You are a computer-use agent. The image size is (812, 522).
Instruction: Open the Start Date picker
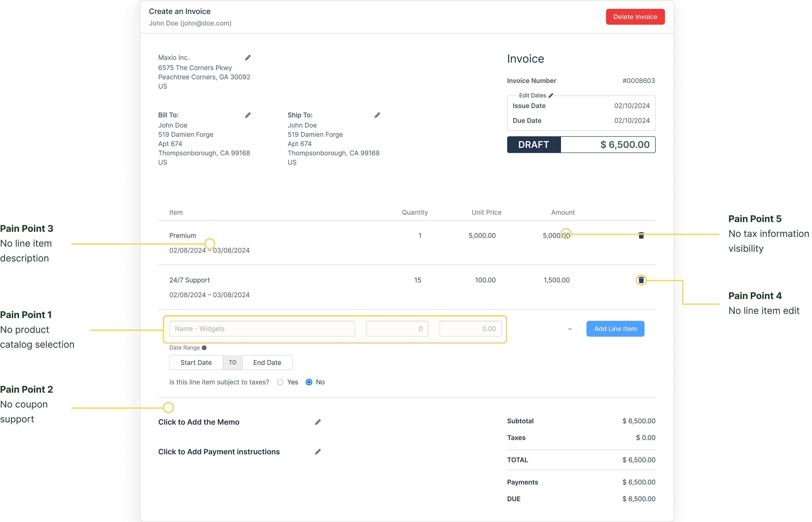click(x=196, y=363)
